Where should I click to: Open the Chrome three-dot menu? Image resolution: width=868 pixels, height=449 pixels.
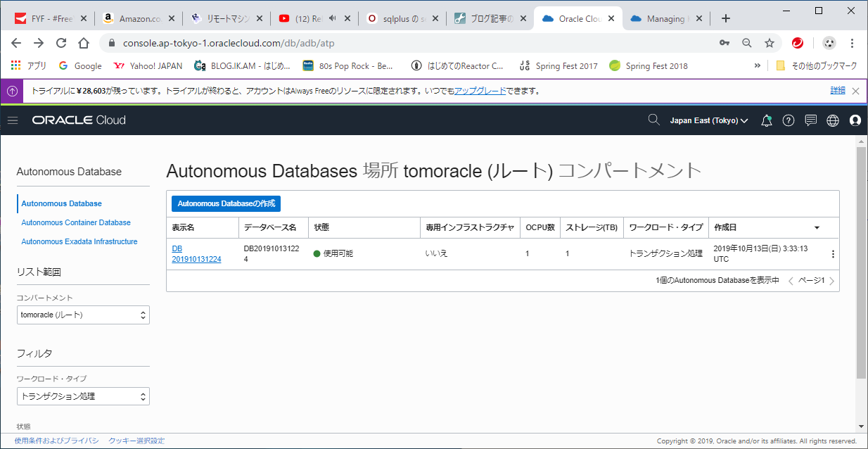[x=853, y=43]
